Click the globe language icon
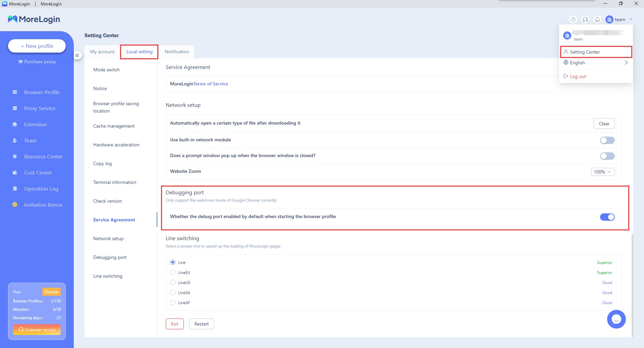 coord(566,62)
